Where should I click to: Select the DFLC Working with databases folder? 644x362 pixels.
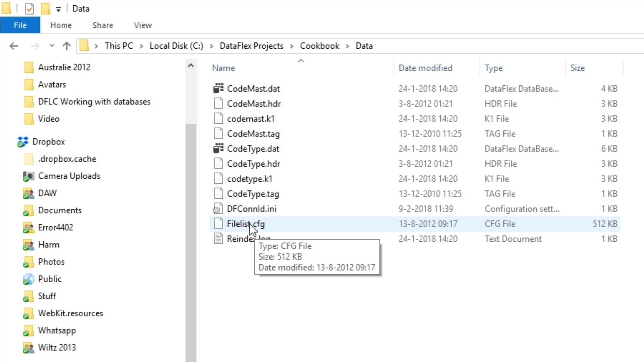(94, 102)
